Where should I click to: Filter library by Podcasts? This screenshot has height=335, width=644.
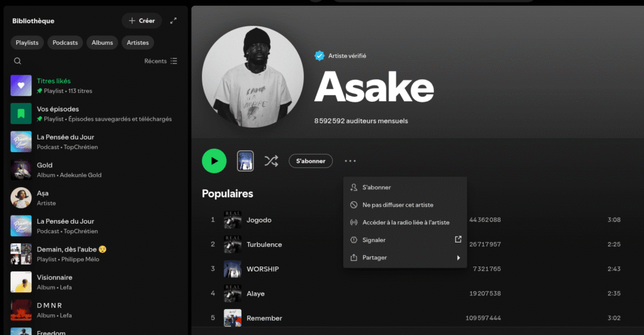(65, 43)
